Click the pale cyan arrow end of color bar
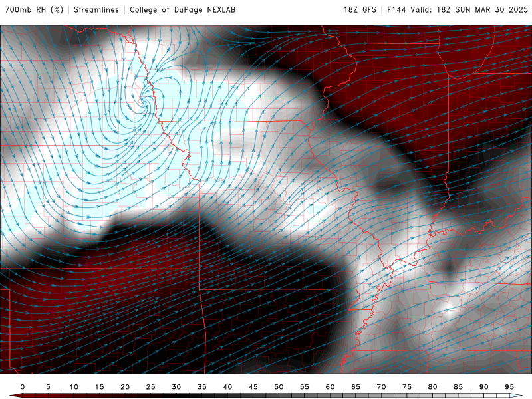The width and height of the screenshot is (532, 399). [517, 396]
